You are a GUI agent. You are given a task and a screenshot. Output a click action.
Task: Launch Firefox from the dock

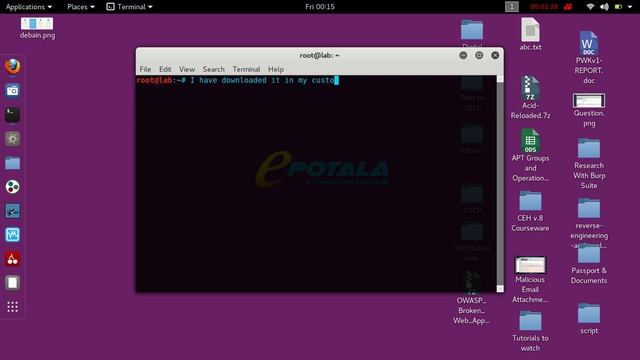click(x=13, y=67)
